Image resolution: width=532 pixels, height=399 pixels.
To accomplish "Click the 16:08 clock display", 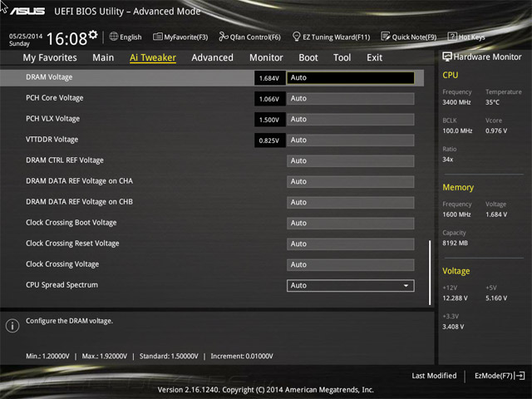I will point(66,38).
